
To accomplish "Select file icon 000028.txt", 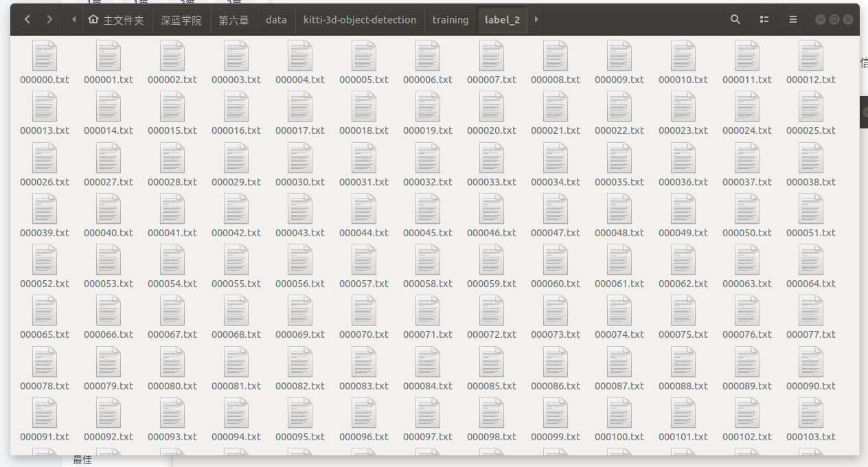I will point(172,158).
